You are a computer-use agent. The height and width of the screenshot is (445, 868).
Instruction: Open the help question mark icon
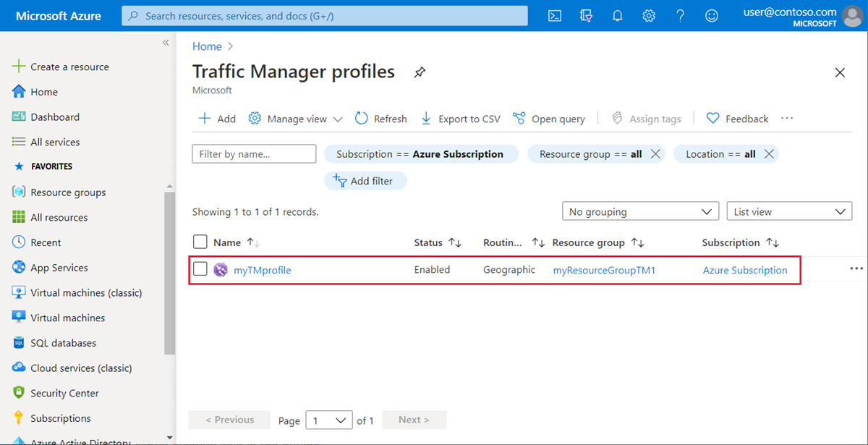(680, 15)
